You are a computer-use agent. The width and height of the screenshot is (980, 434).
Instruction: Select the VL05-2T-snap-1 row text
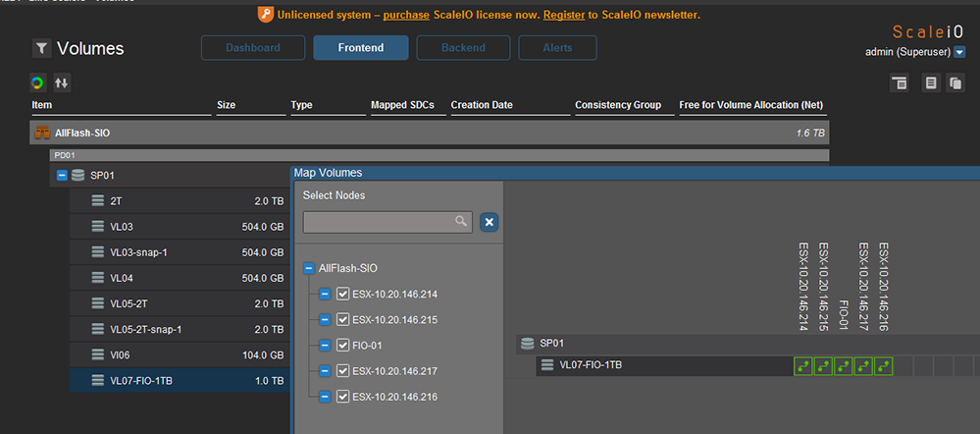tap(146, 329)
